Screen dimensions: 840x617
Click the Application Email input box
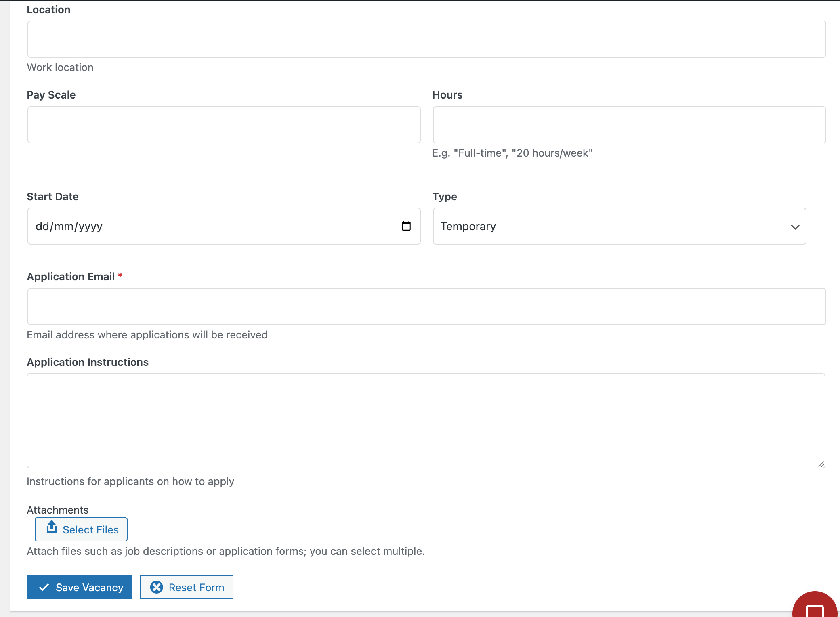tap(426, 306)
